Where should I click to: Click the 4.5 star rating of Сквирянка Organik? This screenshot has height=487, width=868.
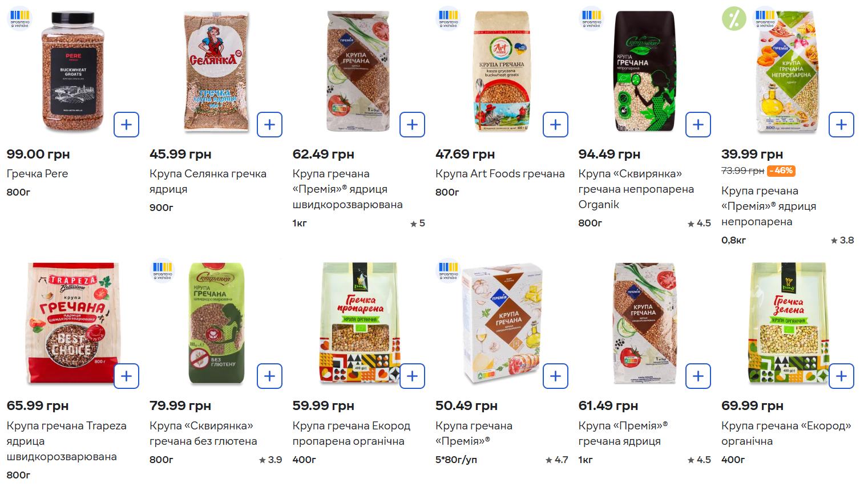699,224
